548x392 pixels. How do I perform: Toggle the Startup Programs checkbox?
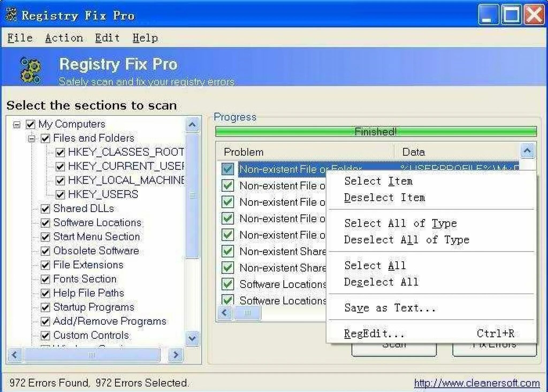[45, 308]
